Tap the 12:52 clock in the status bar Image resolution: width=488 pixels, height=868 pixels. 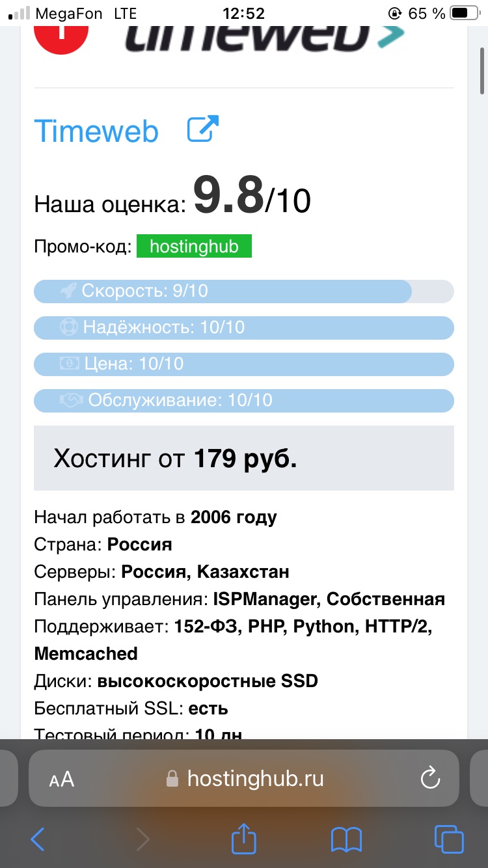243,13
